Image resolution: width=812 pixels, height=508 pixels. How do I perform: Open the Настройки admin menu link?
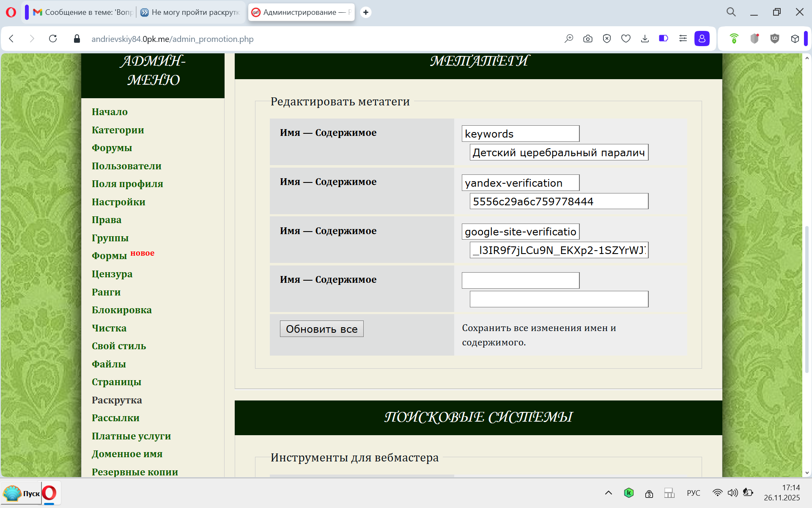pyautogui.click(x=118, y=202)
